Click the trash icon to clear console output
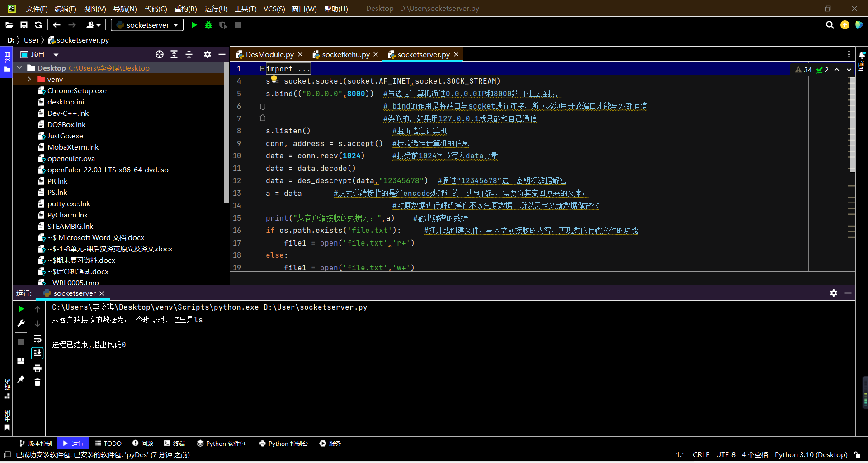This screenshot has width=868, height=463. coord(38,383)
